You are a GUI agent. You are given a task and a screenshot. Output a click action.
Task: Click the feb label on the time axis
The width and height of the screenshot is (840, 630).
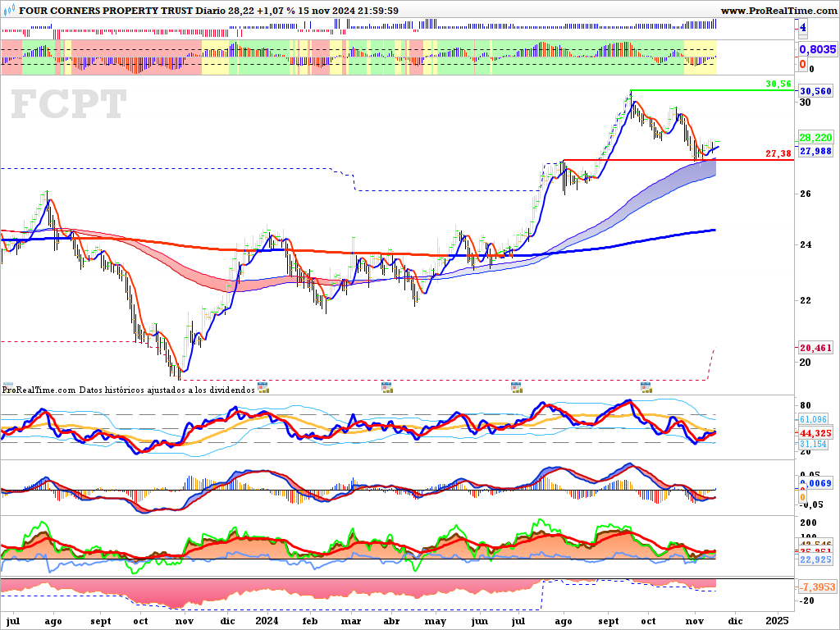[309, 622]
